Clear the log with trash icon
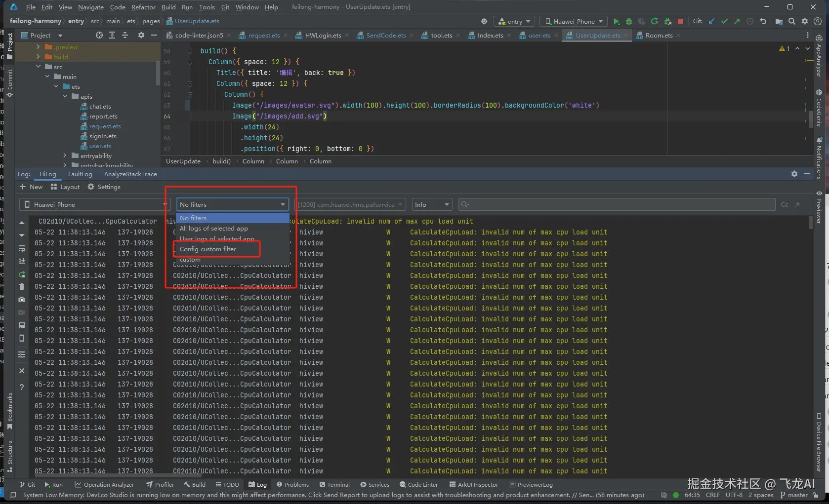Screen dimensions: 829x504 [22, 287]
